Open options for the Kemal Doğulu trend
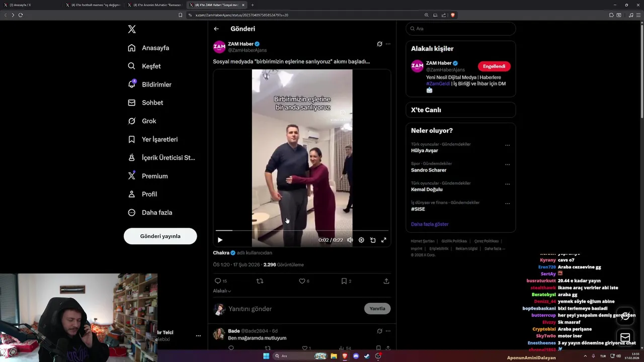This screenshot has height=362, width=644. pos(507,184)
